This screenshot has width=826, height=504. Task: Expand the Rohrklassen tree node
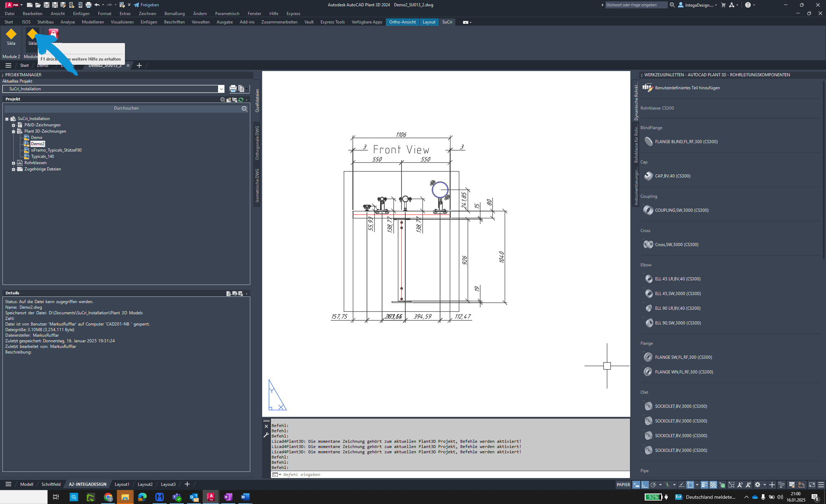[13, 163]
